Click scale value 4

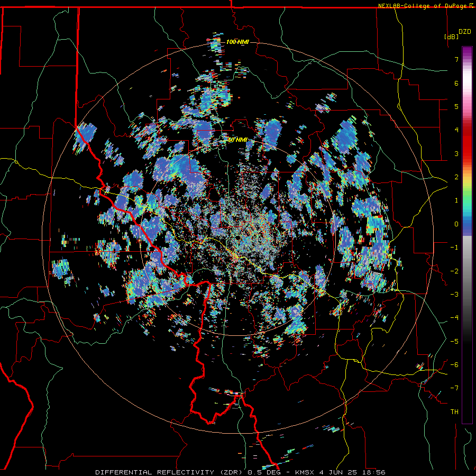pyautogui.click(x=456, y=130)
